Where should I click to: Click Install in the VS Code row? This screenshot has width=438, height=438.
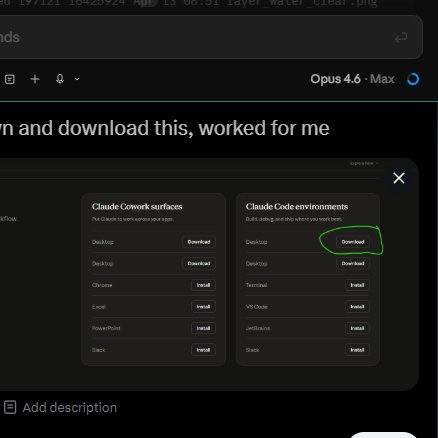[x=357, y=307]
